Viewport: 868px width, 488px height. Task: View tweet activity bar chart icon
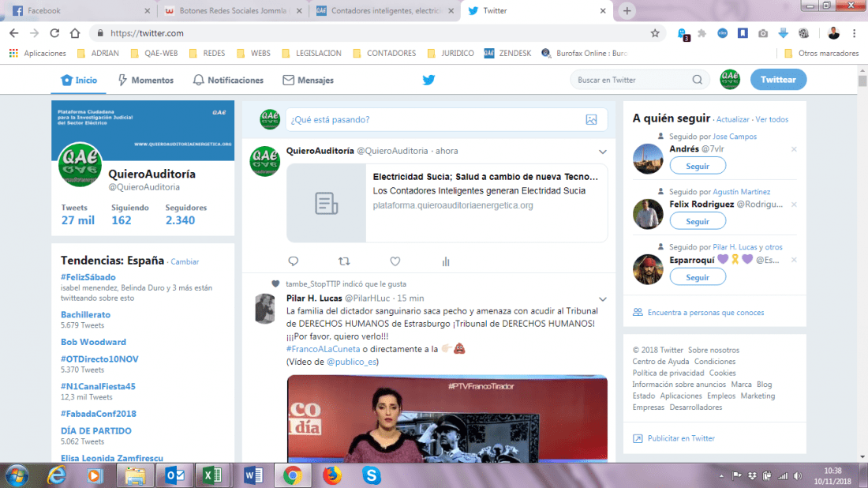pyautogui.click(x=446, y=261)
